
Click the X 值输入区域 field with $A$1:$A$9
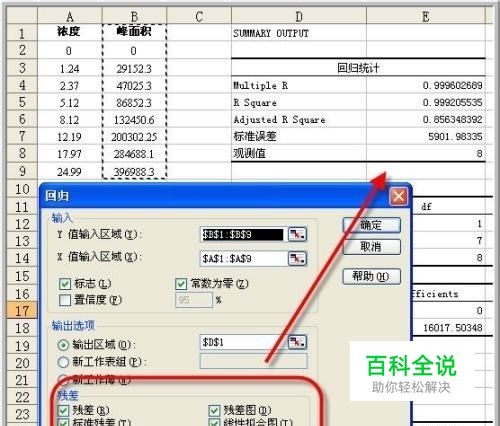[x=243, y=258]
